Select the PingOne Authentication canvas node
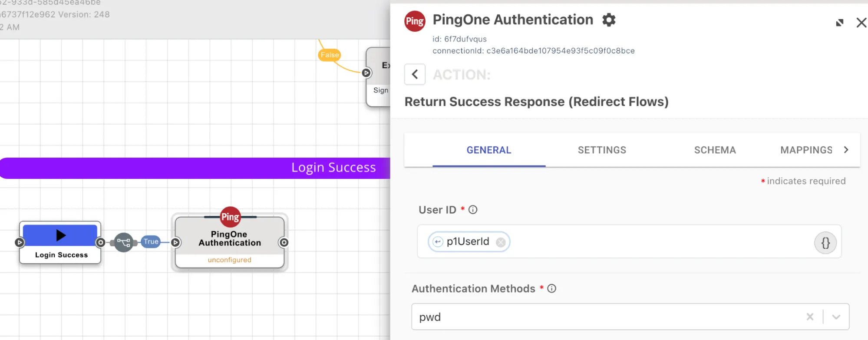The width and height of the screenshot is (868, 340). [230, 242]
